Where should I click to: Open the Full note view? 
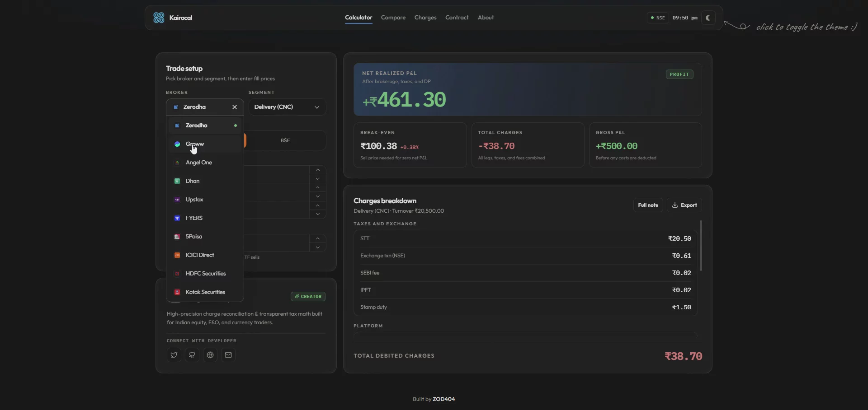[x=648, y=205]
